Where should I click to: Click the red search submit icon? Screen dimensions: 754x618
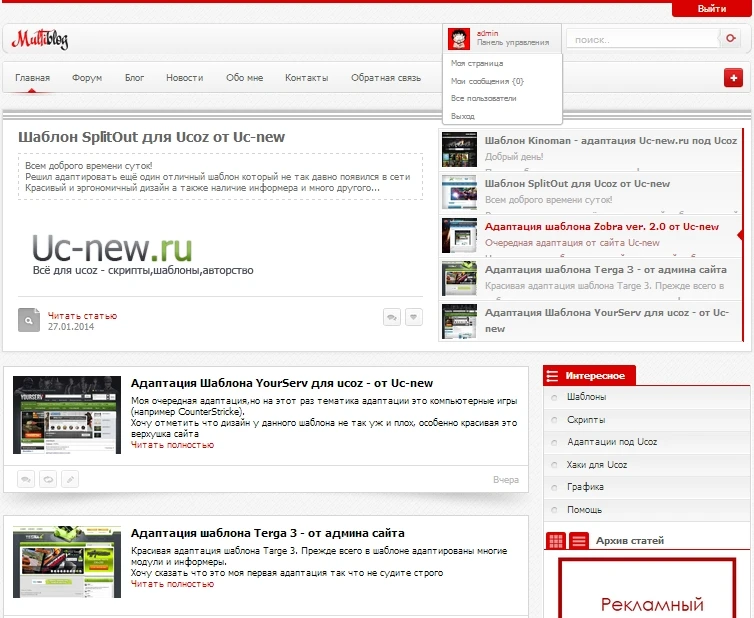point(732,39)
